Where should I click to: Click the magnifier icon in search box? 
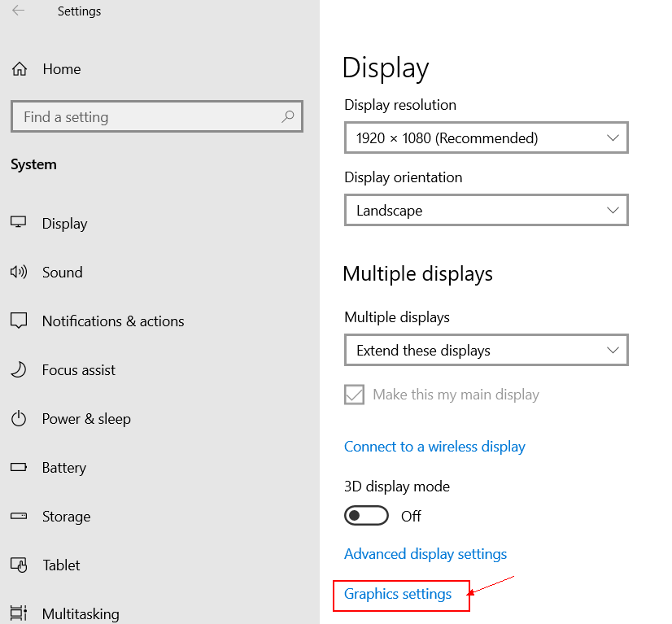tap(287, 116)
